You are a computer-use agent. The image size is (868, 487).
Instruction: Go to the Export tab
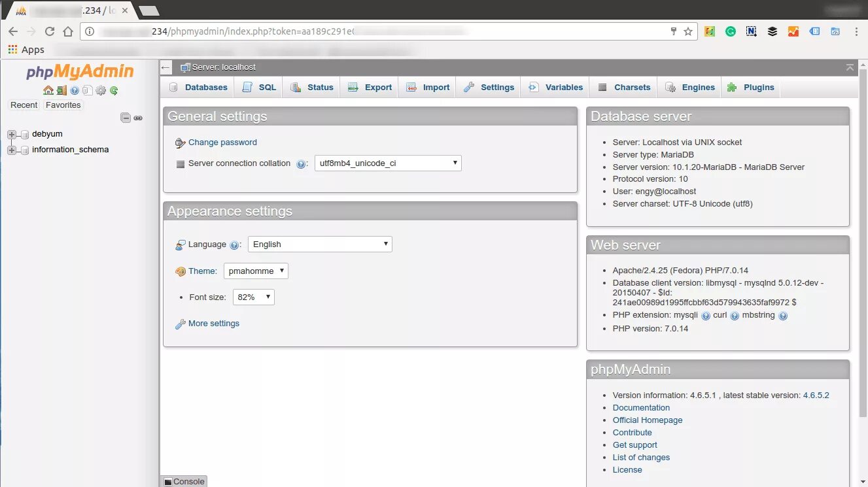pyautogui.click(x=370, y=88)
